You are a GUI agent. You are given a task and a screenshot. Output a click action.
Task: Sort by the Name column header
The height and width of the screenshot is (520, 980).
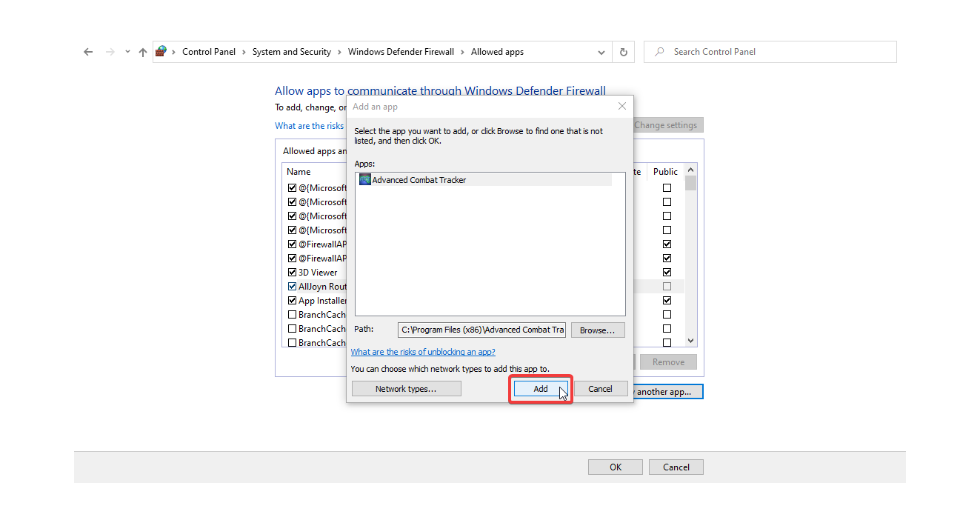pyautogui.click(x=299, y=172)
